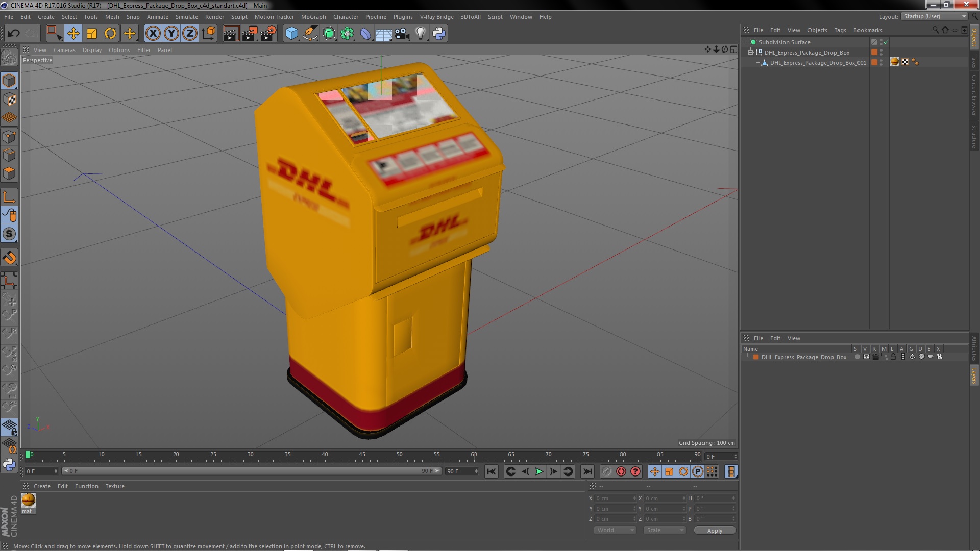Go to end of animation
The height and width of the screenshot is (551, 980).
[x=587, y=471]
